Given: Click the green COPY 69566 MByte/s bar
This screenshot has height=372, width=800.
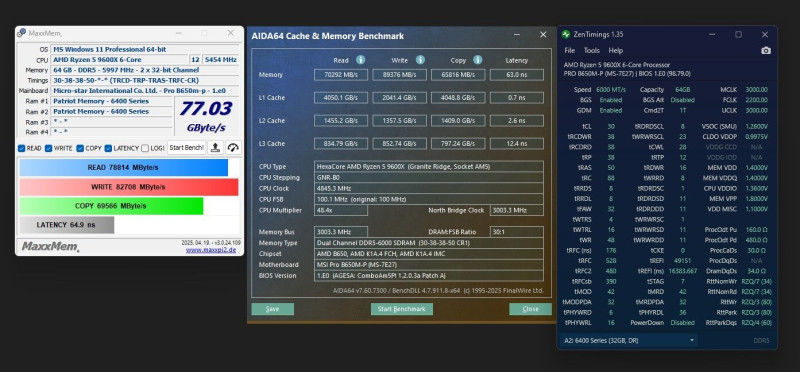Looking at the screenshot, I should coord(111,206).
